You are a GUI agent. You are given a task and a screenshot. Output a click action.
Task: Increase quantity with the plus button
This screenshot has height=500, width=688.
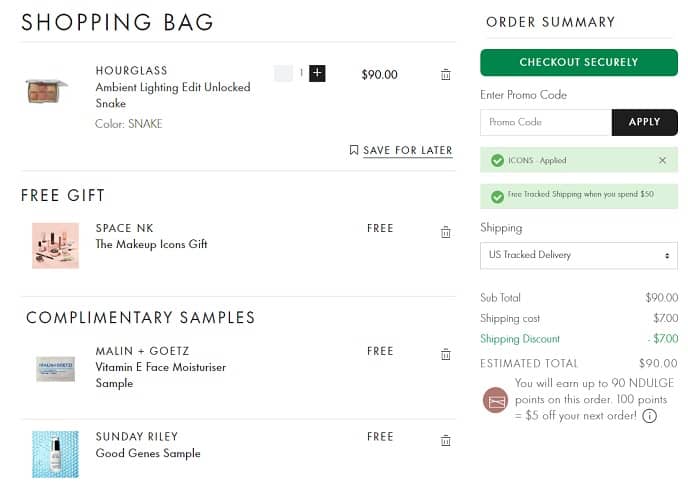click(x=317, y=73)
